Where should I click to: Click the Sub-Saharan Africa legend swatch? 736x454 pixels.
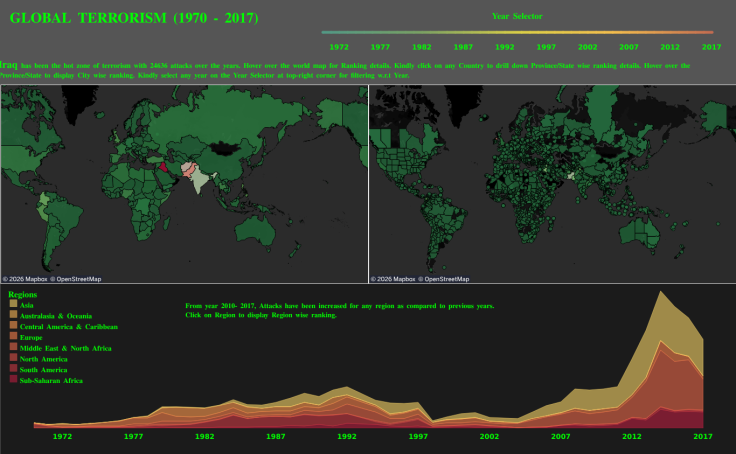(13, 380)
